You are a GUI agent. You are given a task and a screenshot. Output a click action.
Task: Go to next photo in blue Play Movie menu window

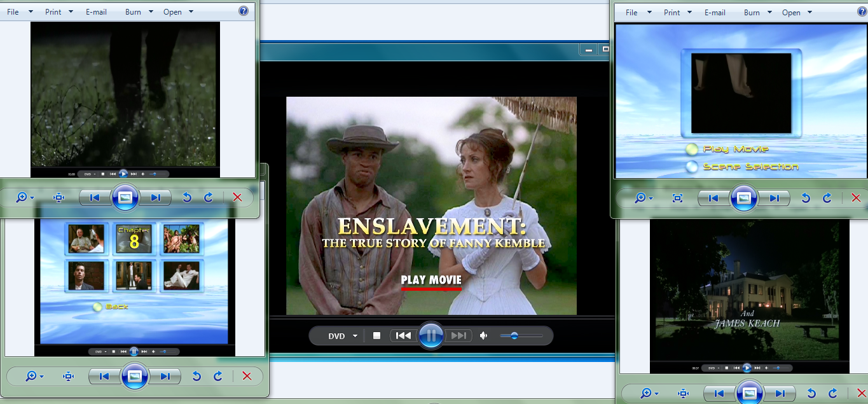(x=774, y=198)
